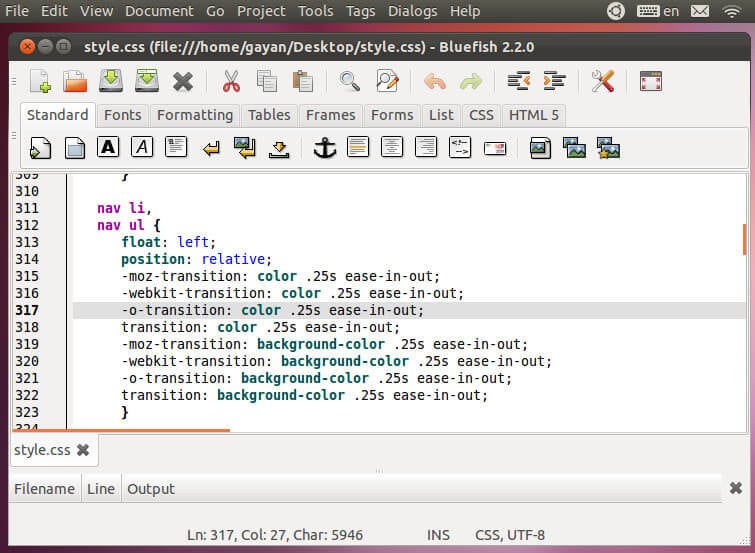755x553 pixels.
Task: Open the Edit menu
Action: click(54, 11)
